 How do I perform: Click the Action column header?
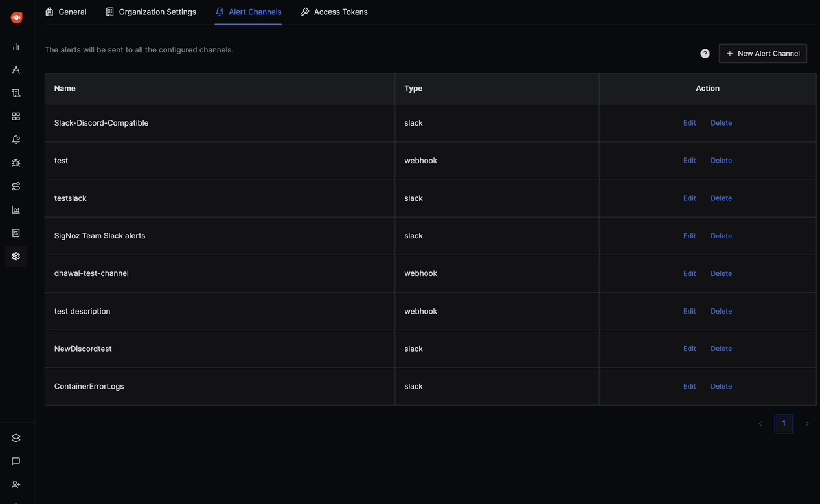707,88
